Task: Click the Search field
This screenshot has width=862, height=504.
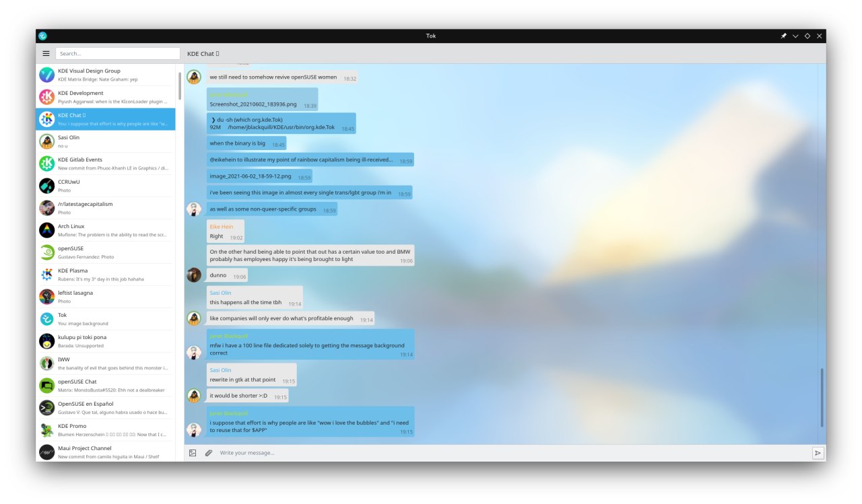Action: click(x=118, y=53)
